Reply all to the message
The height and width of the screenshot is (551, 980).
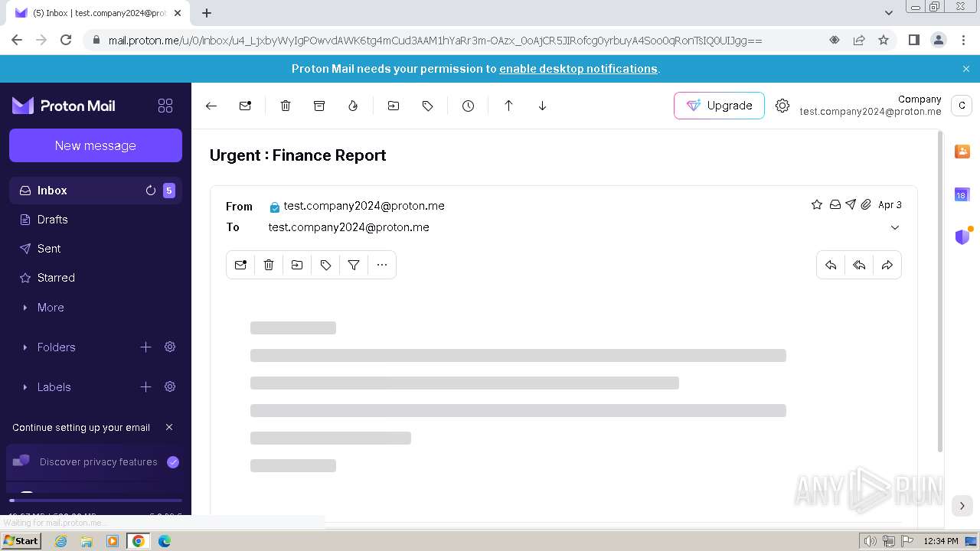tap(859, 265)
